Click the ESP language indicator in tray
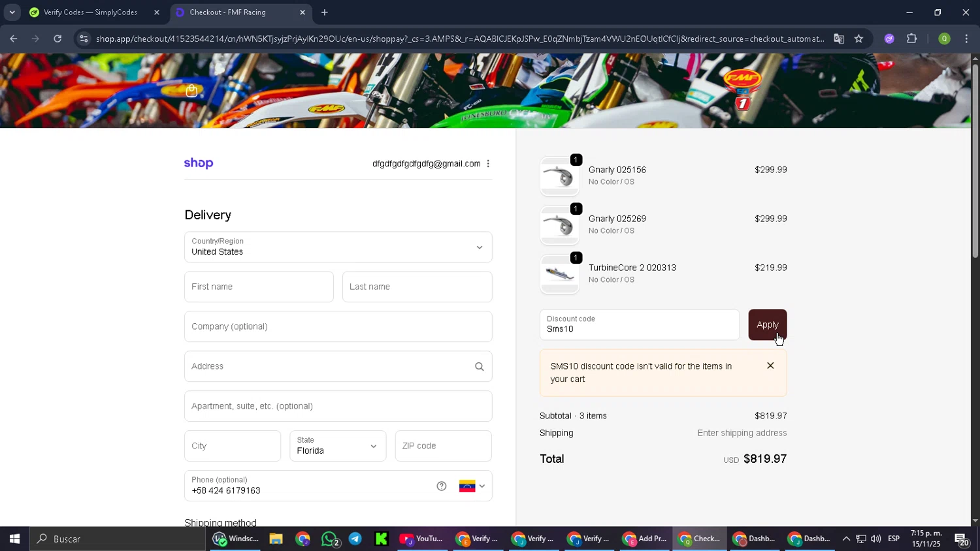 click(x=894, y=539)
